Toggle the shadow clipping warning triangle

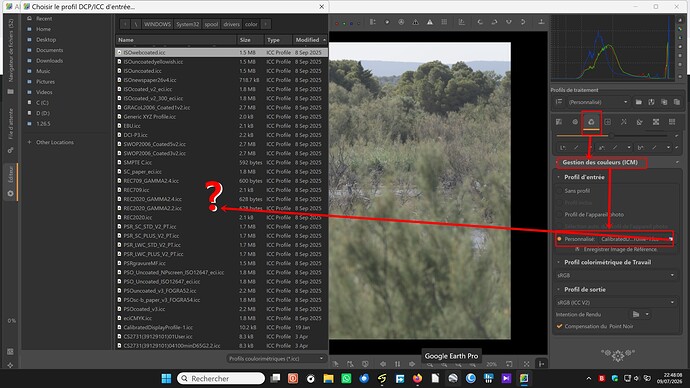click(x=415, y=22)
